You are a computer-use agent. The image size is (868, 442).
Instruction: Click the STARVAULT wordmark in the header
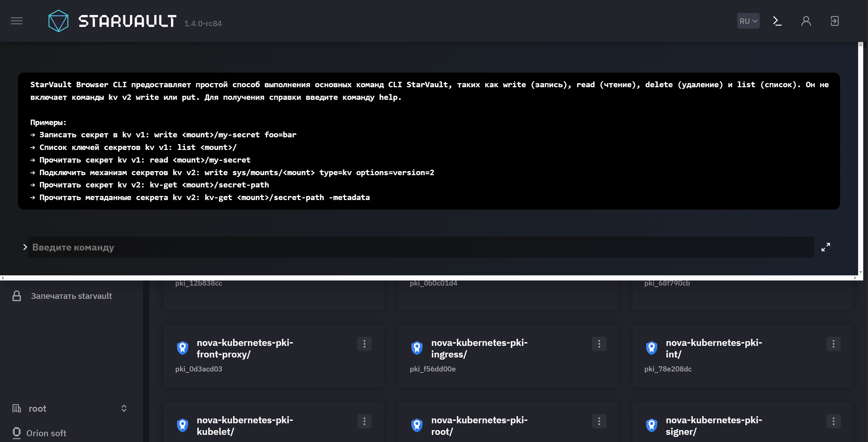tap(127, 21)
